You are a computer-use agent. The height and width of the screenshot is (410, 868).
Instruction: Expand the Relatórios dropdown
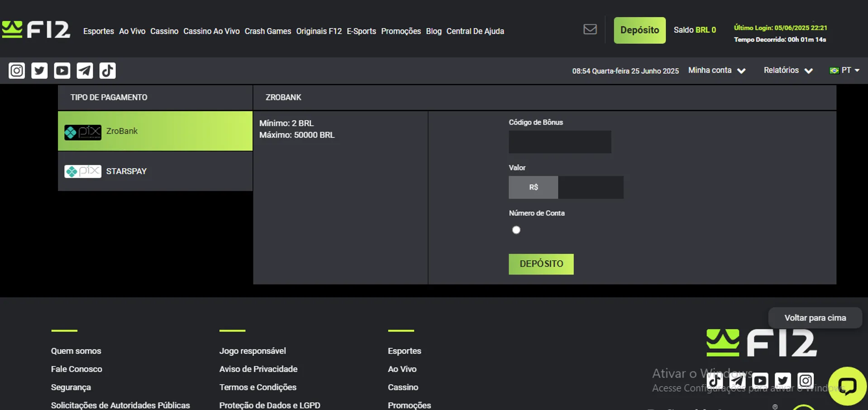pyautogui.click(x=788, y=71)
